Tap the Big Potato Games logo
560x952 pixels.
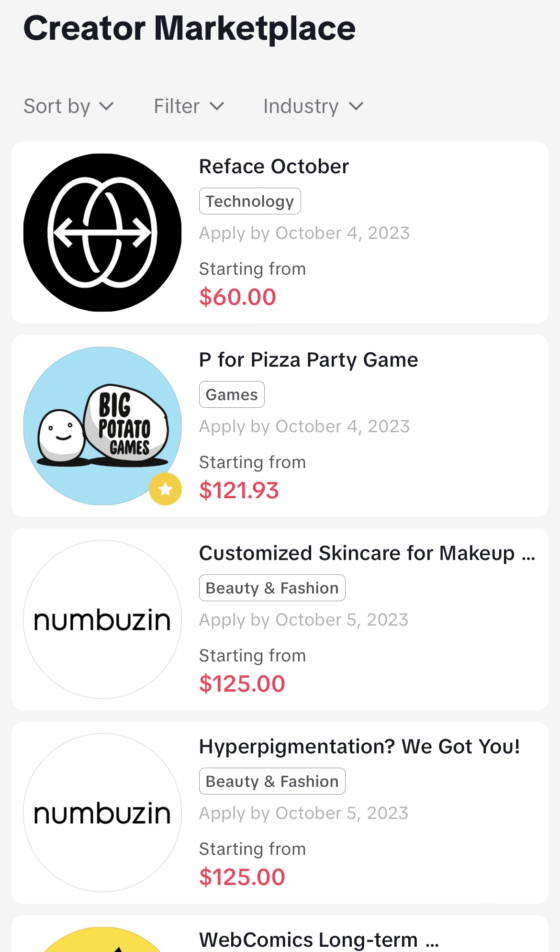click(x=102, y=426)
